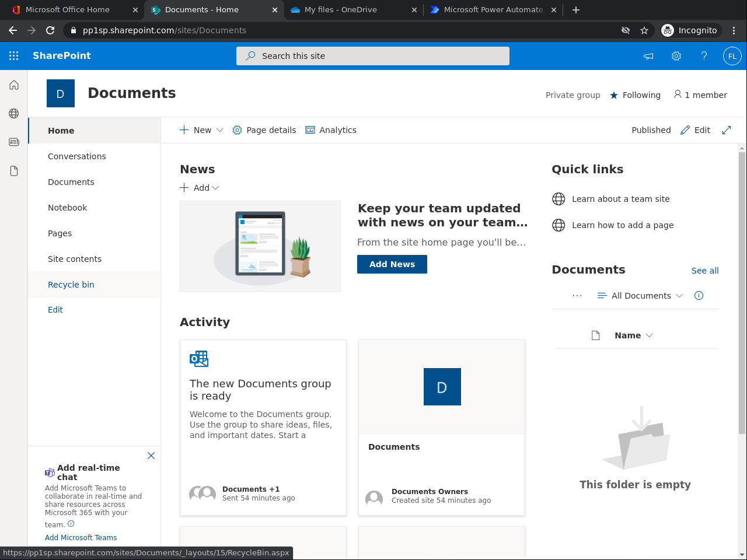This screenshot has width=747, height=560.
Task: Open See all documents link
Action: (705, 271)
